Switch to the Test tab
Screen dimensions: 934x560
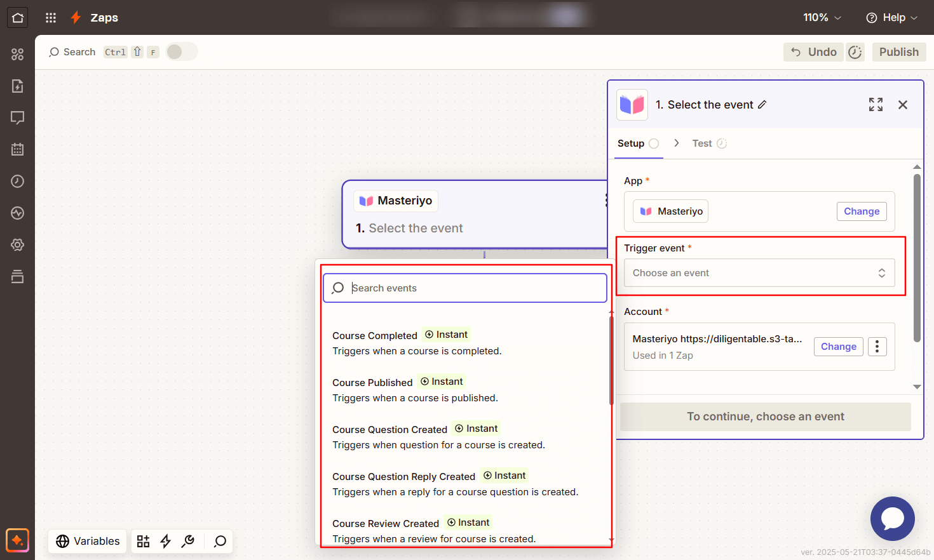[x=709, y=143]
